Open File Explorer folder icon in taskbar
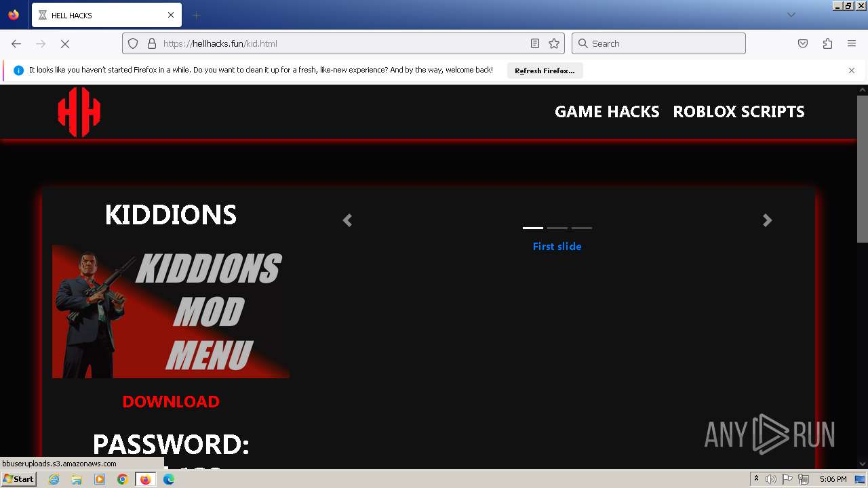 click(77, 479)
